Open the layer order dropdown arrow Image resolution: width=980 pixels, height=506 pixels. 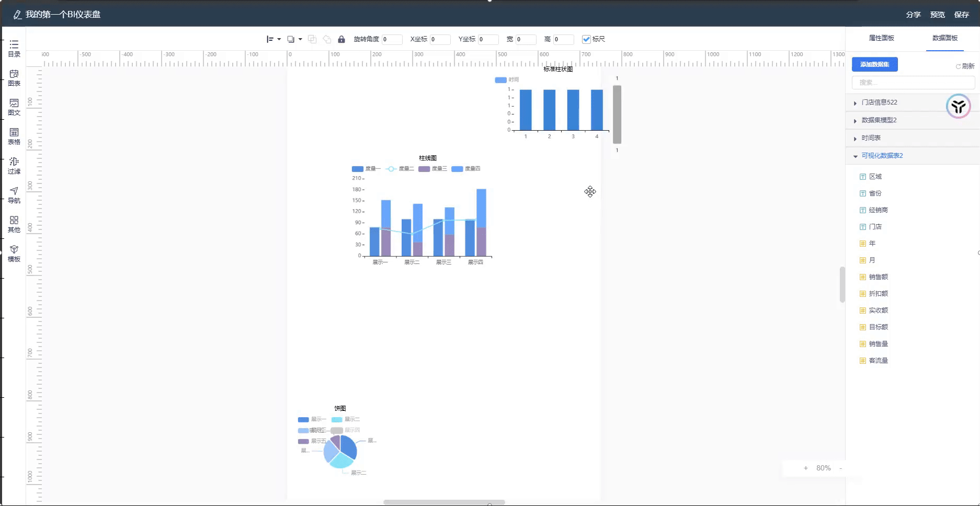tap(300, 39)
